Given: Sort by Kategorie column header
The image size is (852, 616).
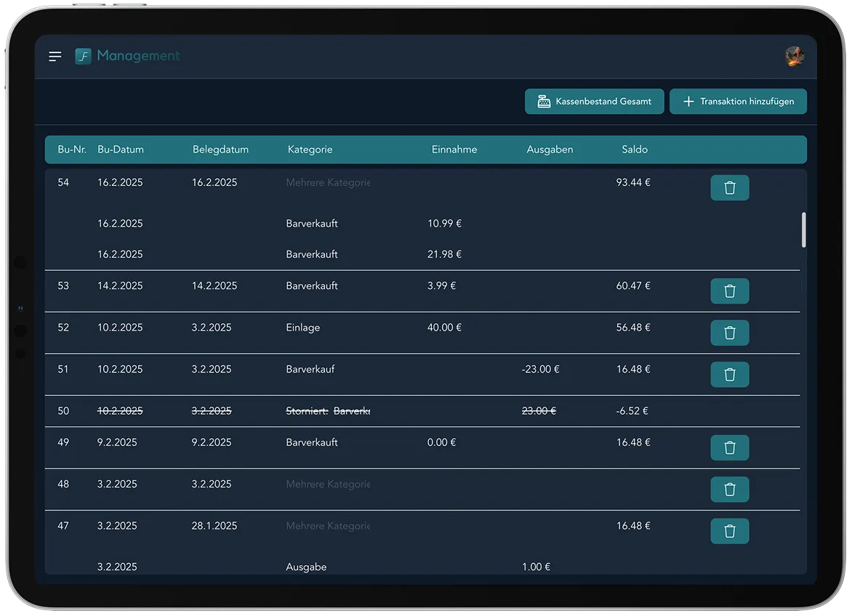Looking at the screenshot, I should (310, 150).
